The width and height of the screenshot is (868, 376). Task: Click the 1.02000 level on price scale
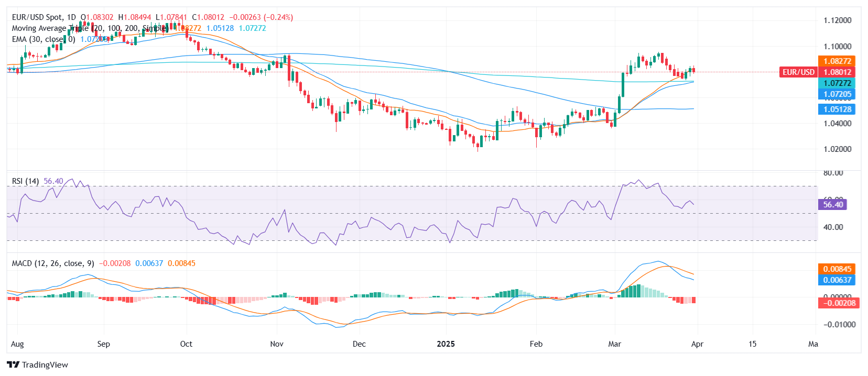point(837,149)
